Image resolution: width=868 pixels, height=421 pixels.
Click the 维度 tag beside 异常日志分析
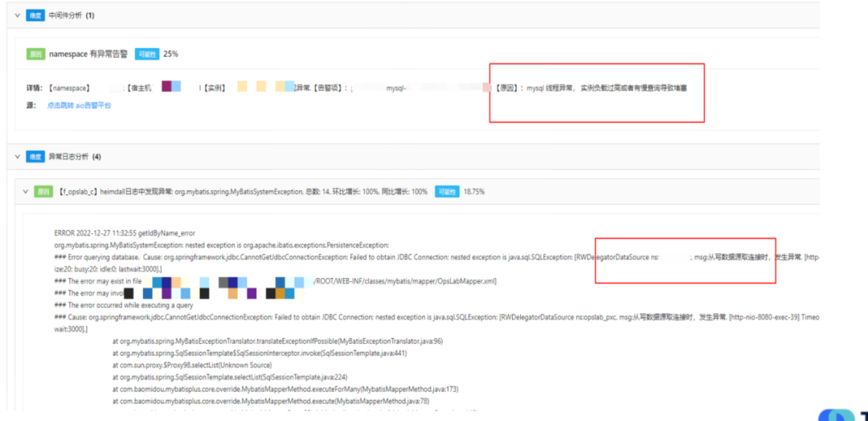click(35, 157)
